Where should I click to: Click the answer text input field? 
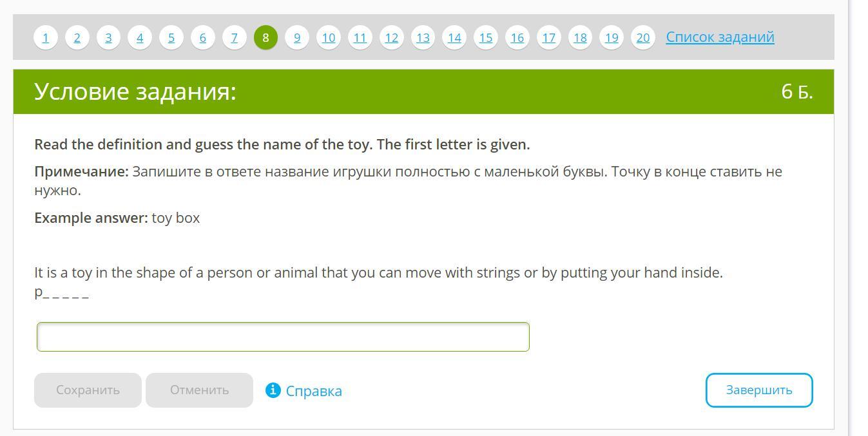tap(283, 337)
